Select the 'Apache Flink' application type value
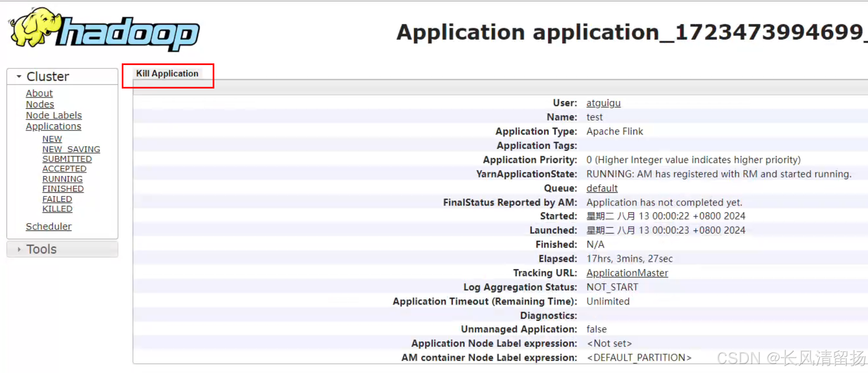The width and height of the screenshot is (868, 373). point(615,132)
